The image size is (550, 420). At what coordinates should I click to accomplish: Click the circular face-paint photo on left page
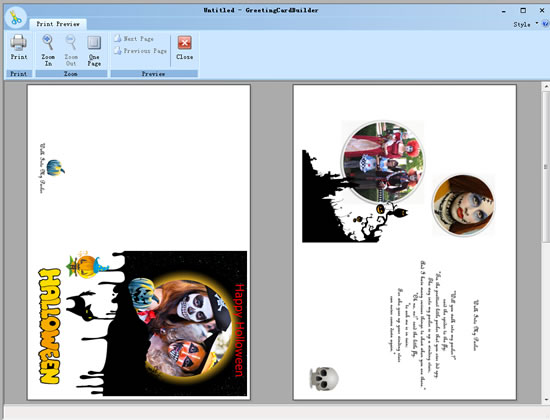coord(188,327)
